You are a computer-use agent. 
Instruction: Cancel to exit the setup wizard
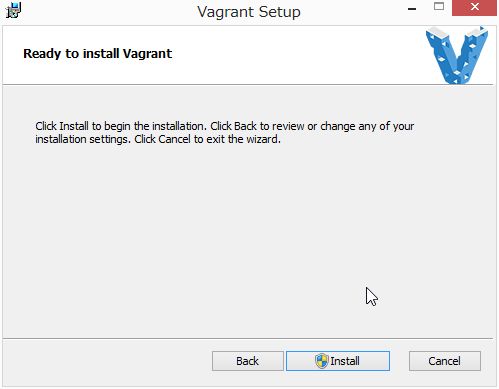click(445, 361)
